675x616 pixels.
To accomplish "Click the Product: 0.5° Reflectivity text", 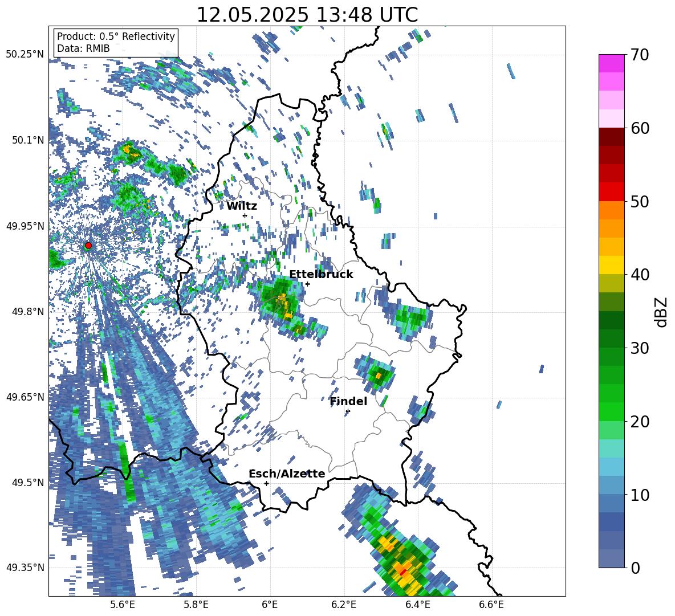I will pyautogui.click(x=116, y=36).
